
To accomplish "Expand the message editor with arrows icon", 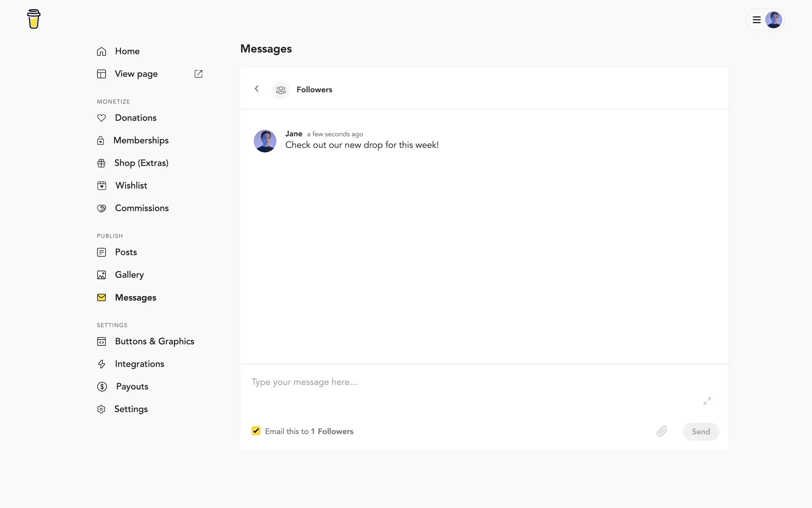I will click(x=707, y=400).
